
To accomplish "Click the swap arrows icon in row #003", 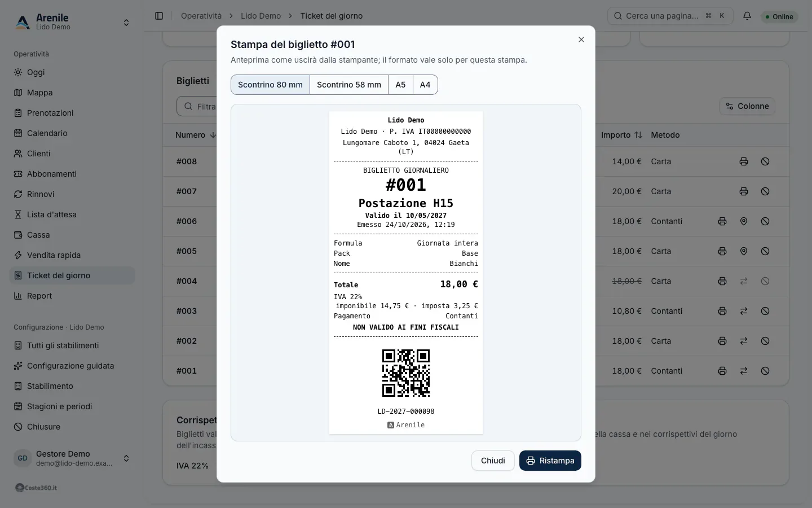I will [744, 311].
